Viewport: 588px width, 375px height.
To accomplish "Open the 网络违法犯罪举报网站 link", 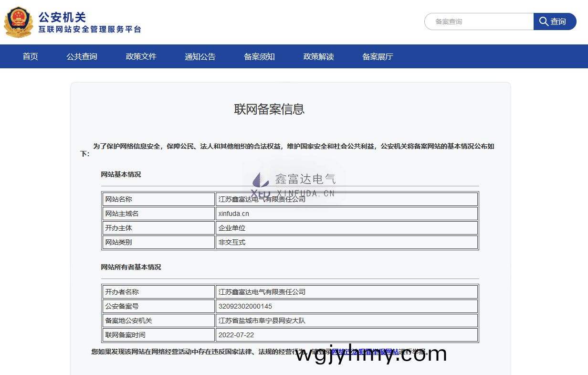I will click(x=366, y=351).
